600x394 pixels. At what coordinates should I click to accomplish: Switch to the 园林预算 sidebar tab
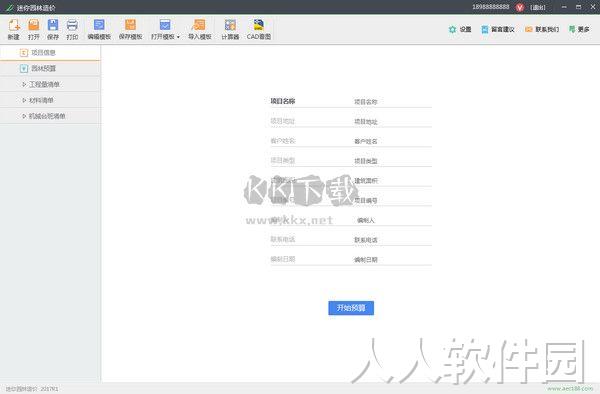pos(50,68)
